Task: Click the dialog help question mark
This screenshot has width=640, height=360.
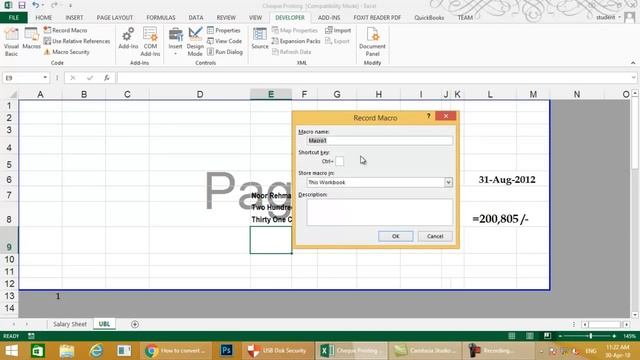Action: 429,116
